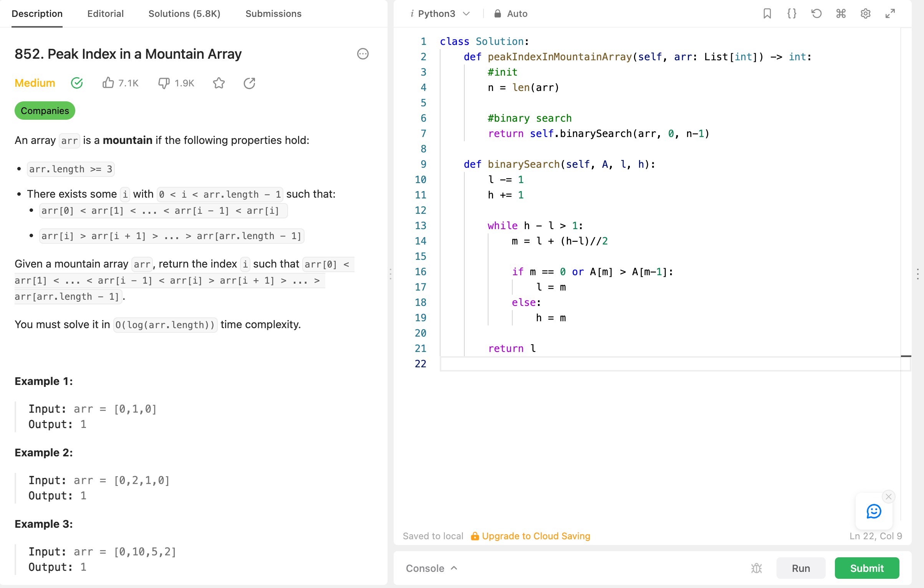Click the bookmark icon in editor toolbar
This screenshot has height=588, width=924.
(767, 14)
